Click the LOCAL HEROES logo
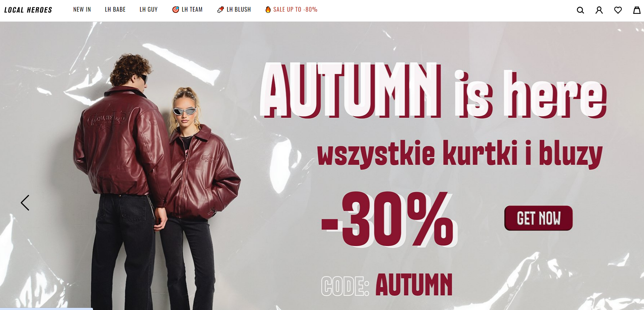 click(28, 10)
